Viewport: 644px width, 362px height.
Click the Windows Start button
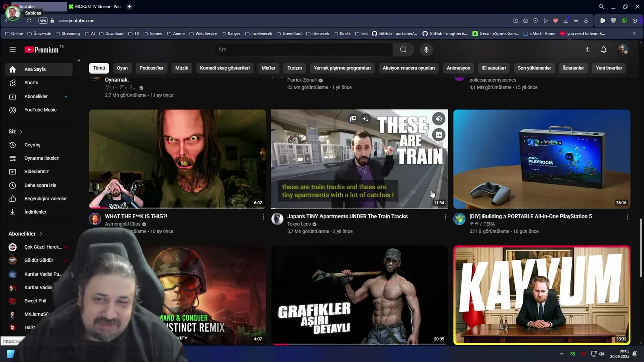11,354
